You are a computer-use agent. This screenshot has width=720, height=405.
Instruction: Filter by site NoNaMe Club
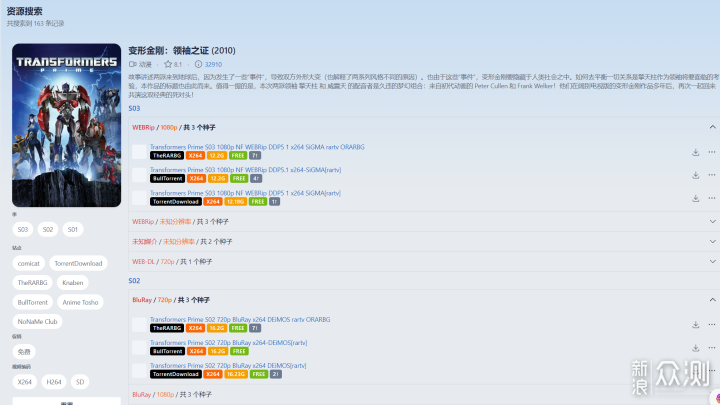tap(37, 321)
